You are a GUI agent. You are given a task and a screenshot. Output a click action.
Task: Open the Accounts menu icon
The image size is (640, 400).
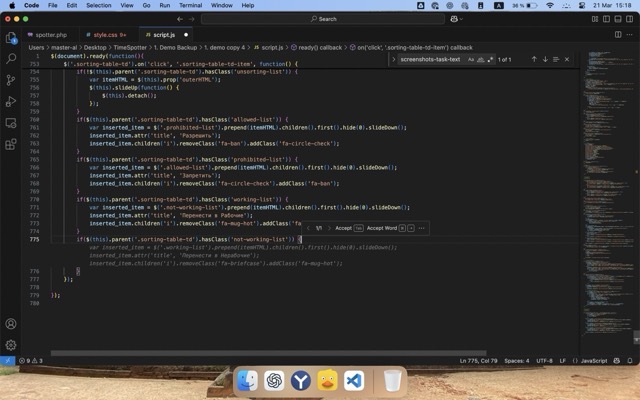[11, 324]
